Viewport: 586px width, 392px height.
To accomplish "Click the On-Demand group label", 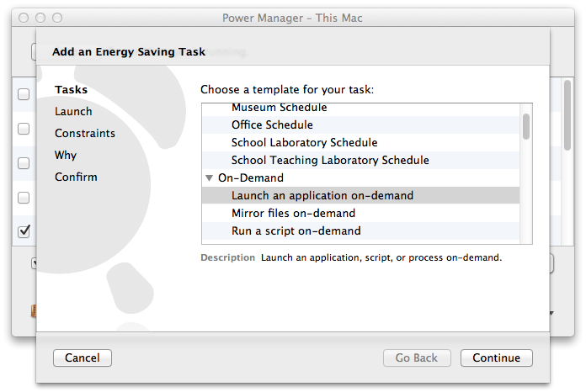I will (251, 177).
